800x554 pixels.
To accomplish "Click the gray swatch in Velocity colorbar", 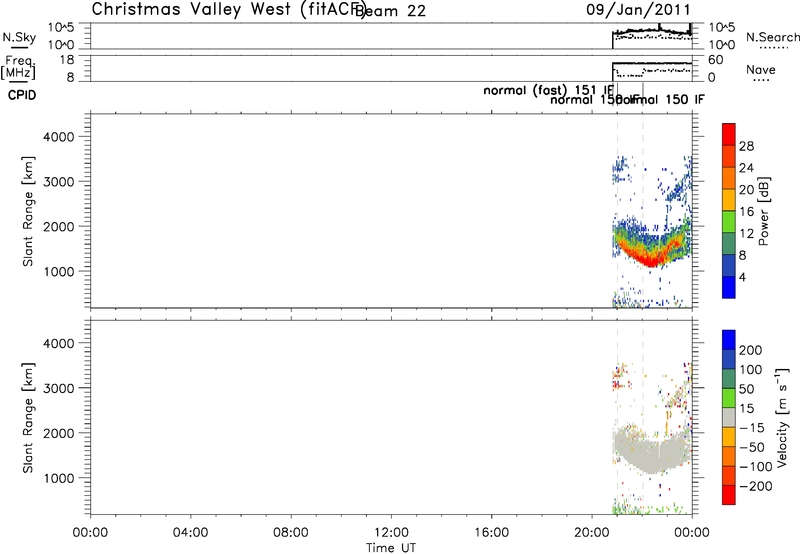I will [729, 418].
